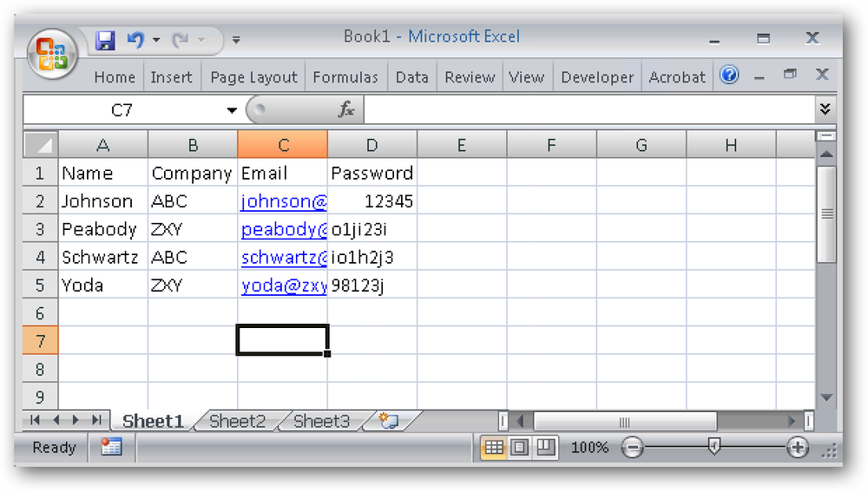Switch to Page Layout view button
Image resolution: width=868 pixels, height=492 pixels.
[519, 447]
